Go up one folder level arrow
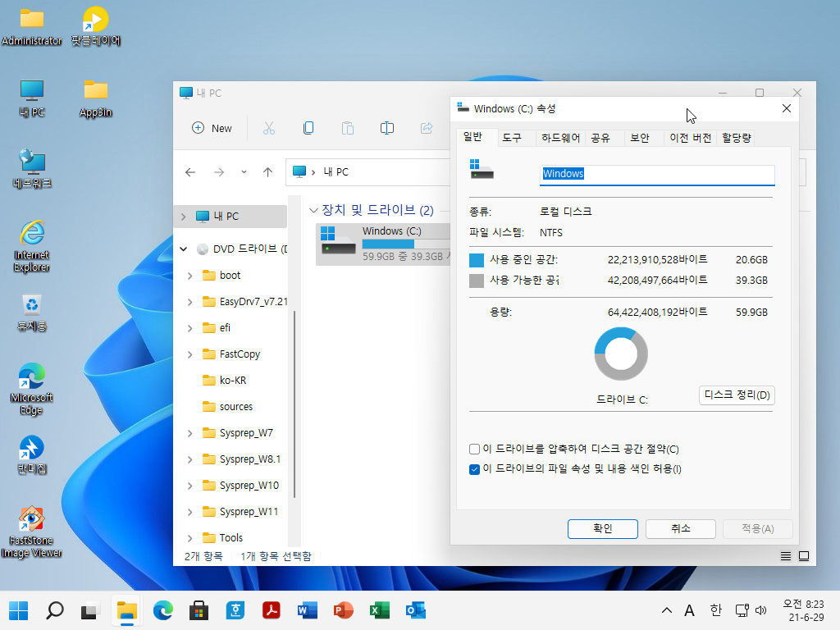Screen dimensions: 840x630 coord(268,172)
